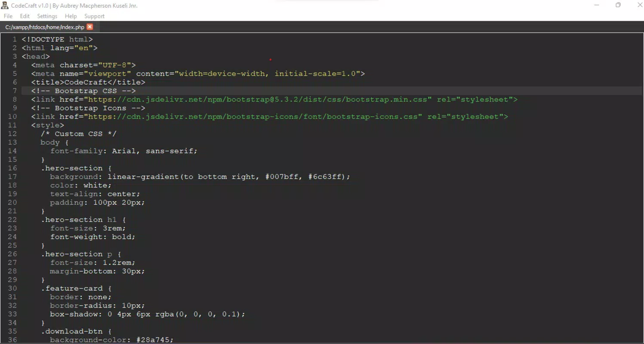Click the <!DOCTYPE html> line
The height and width of the screenshot is (344, 644).
pos(57,39)
